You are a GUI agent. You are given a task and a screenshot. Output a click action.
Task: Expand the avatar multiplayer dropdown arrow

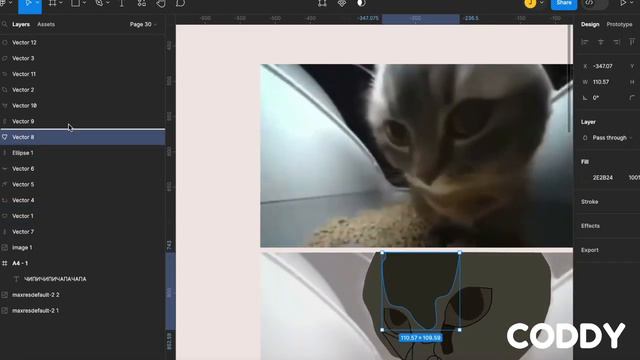tap(542, 3)
